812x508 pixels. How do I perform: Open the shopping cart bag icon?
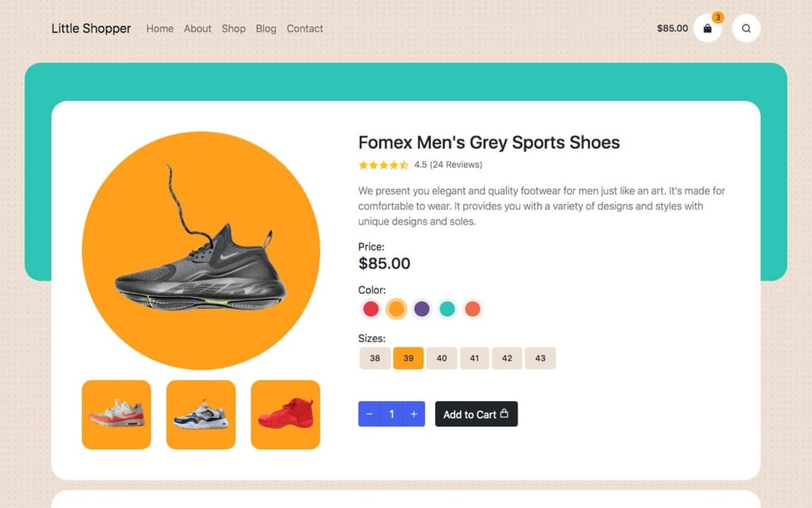coord(707,28)
